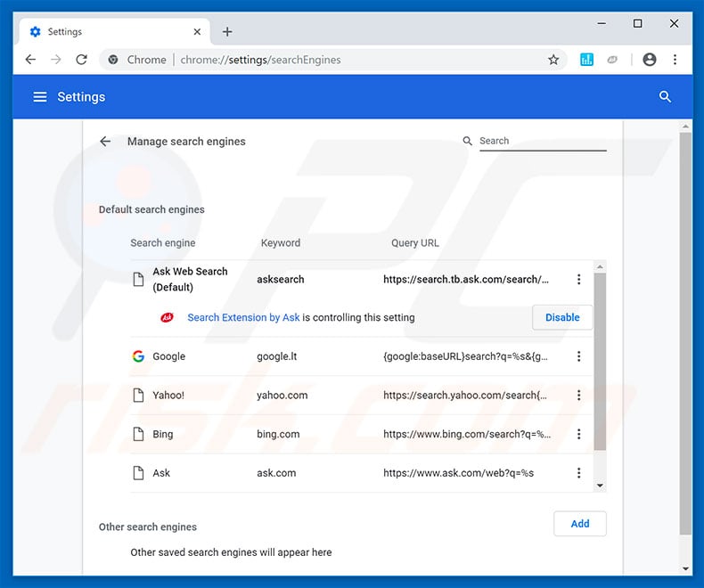Click the address bar URL

tap(260, 60)
